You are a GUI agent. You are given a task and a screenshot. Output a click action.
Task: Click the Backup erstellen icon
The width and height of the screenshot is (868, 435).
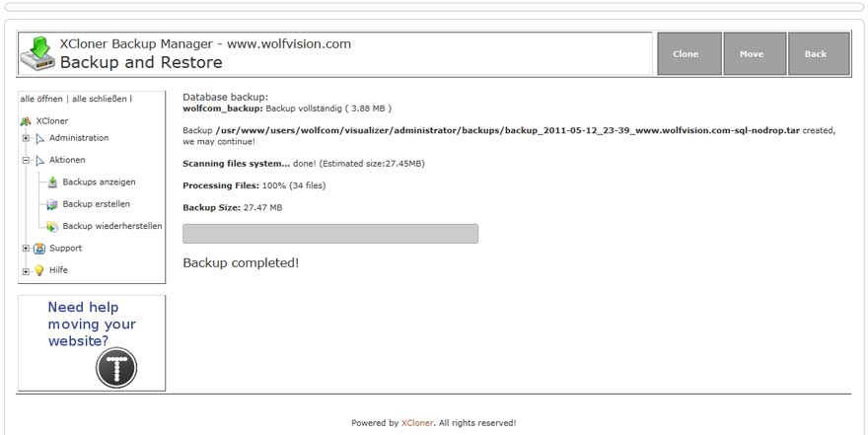click(52, 204)
